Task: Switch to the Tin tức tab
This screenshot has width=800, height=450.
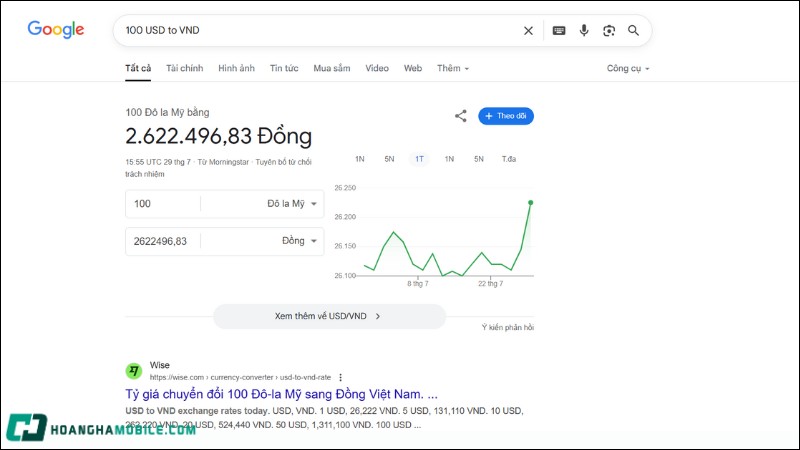Action: click(284, 68)
